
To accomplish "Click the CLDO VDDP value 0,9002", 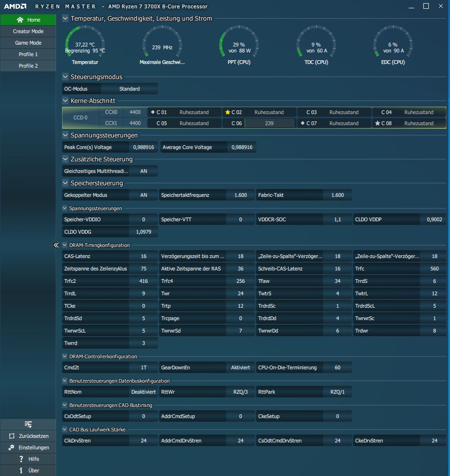I will tap(434, 219).
